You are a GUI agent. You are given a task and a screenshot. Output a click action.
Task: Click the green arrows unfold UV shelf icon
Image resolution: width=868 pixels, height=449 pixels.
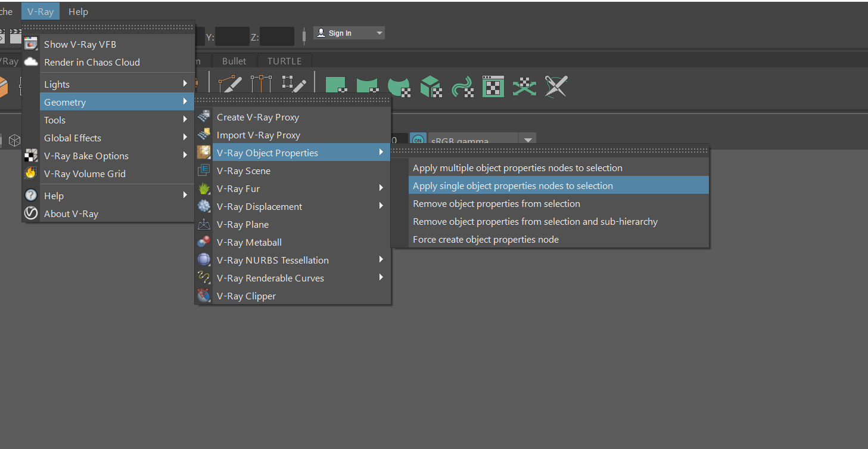(524, 86)
